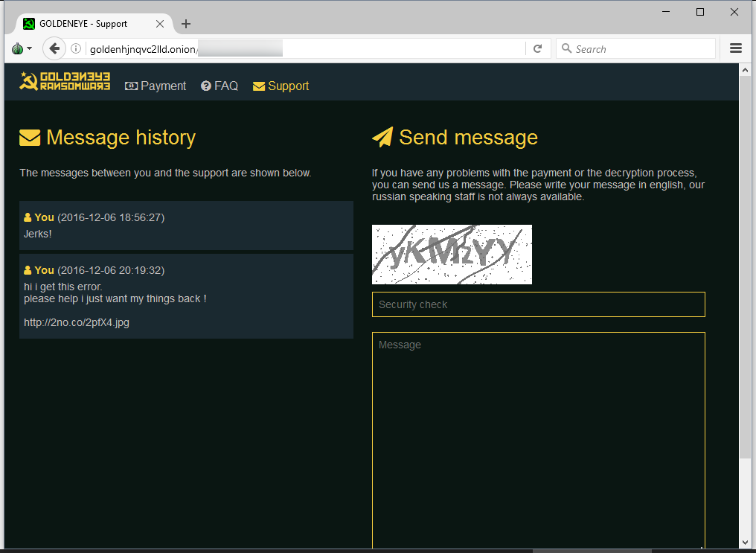The width and height of the screenshot is (756, 553).
Task: Click the scrollbar up arrow
Action: point(745,70)
